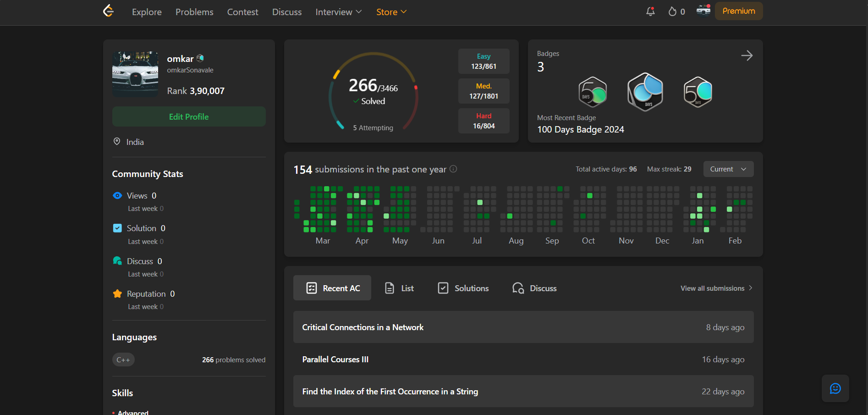Click the Total active days: 96 text

[606, 169]
